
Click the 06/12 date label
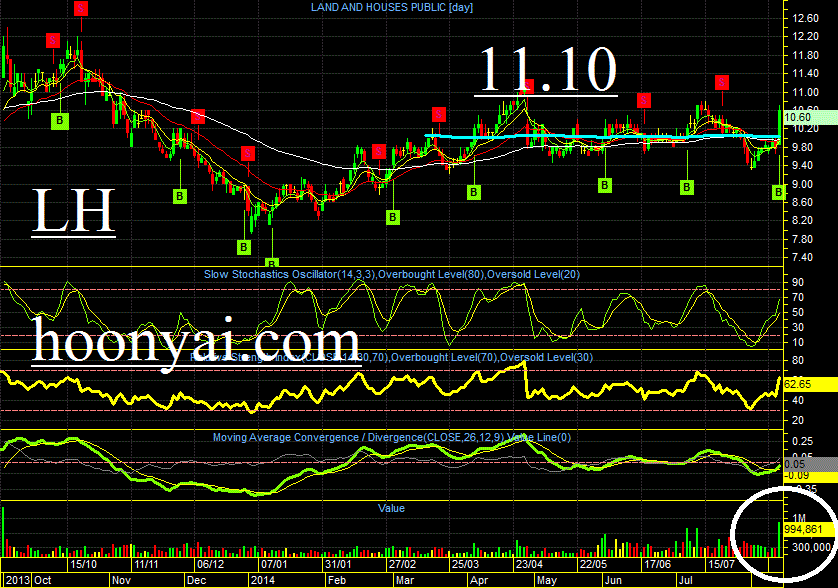coord(211,564)
